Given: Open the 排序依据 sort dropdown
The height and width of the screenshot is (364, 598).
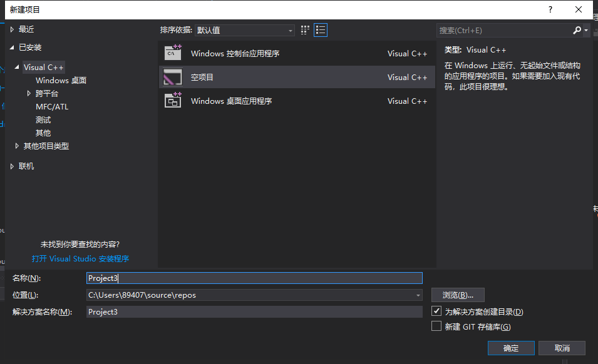Looking at the screenshot, I should tap(244, 30).
